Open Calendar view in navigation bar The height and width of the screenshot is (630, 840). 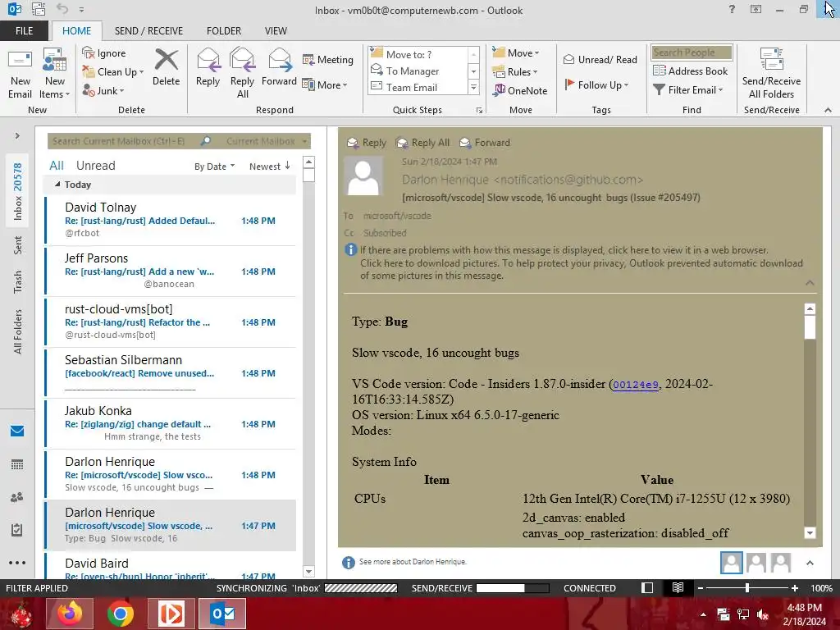[17, 464]
